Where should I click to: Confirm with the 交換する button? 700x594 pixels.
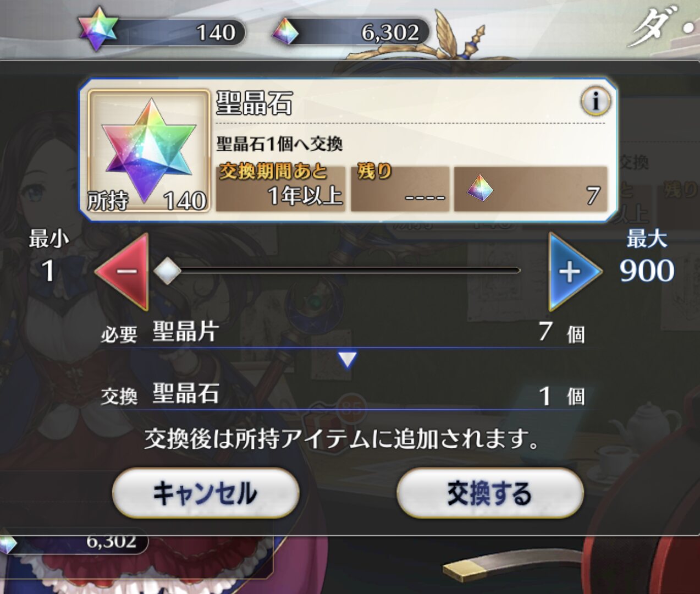tap(490, 493)
